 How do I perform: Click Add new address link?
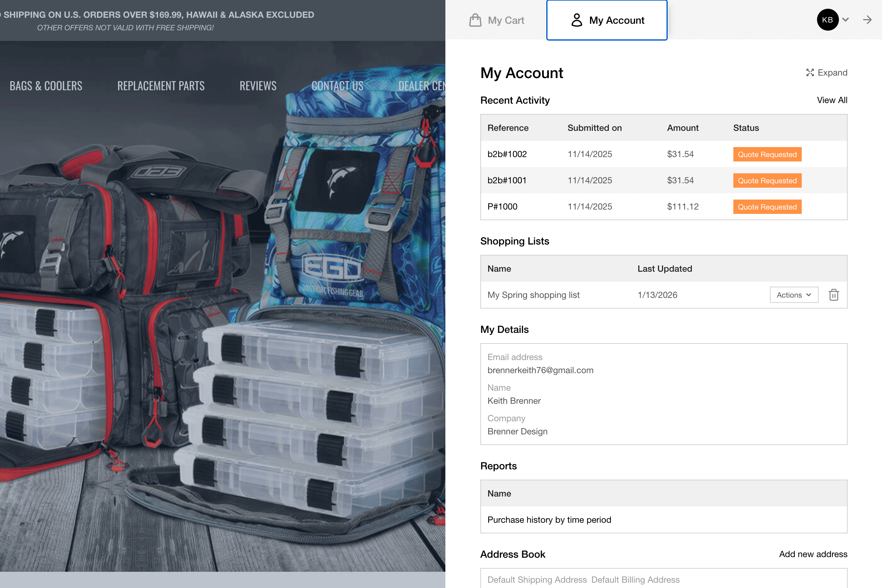[813, 554]
